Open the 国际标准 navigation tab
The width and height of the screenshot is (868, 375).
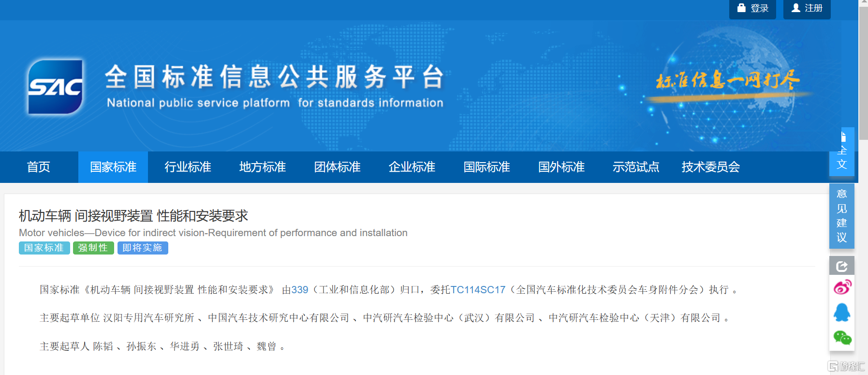pyautogui.click(x=486, y=167)
